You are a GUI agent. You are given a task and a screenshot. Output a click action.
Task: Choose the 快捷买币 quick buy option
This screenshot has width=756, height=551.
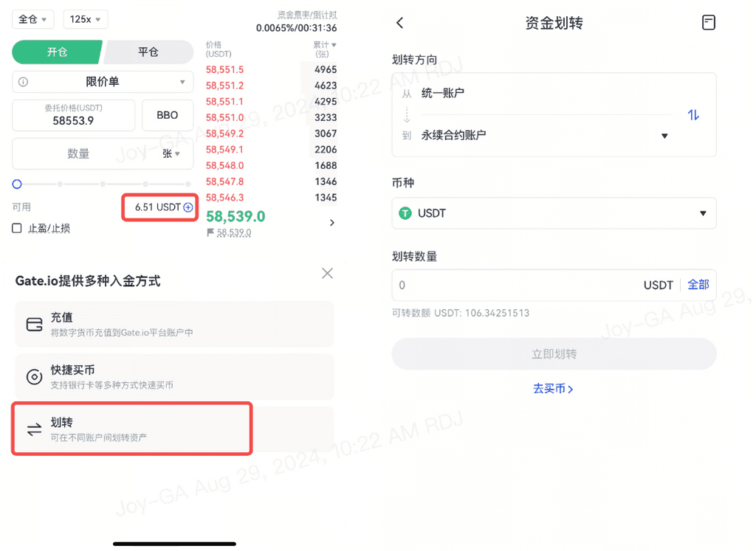coord(174,377)
